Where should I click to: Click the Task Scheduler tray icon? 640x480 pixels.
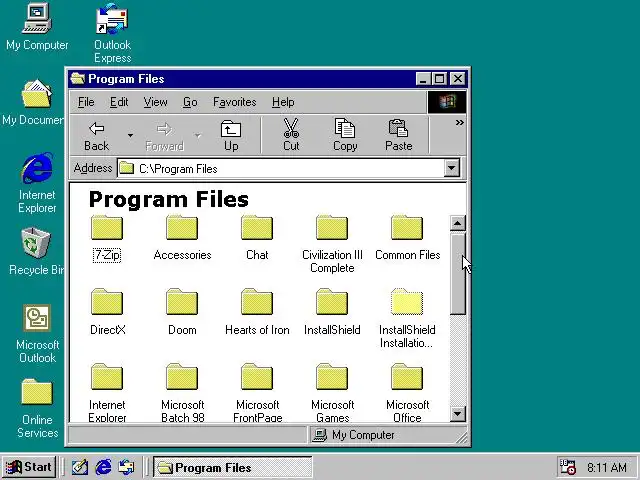[x=567, y=467]
